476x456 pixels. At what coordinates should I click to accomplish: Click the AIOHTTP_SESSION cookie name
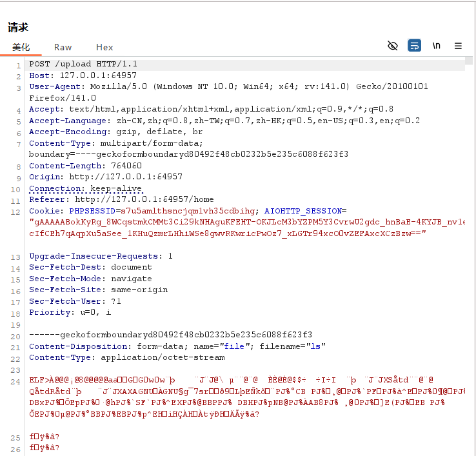click(x=302, y=211)
